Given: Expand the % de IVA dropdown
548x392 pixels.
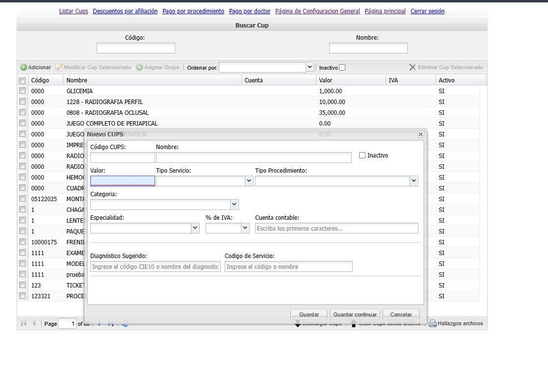Looking at the screenshot, I should pyautogui.click(x=245, y=228).
